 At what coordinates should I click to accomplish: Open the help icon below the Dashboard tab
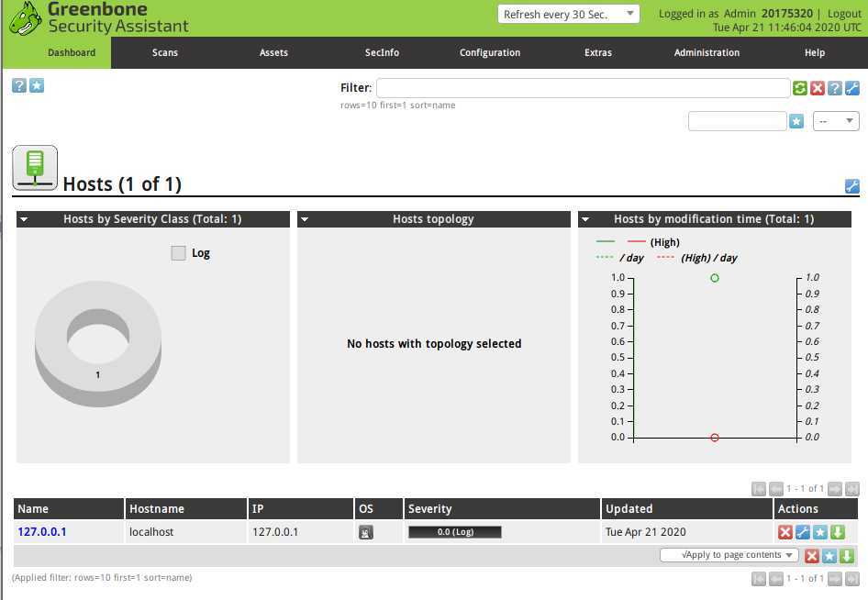pyautogui.click(x=19, y=85)
